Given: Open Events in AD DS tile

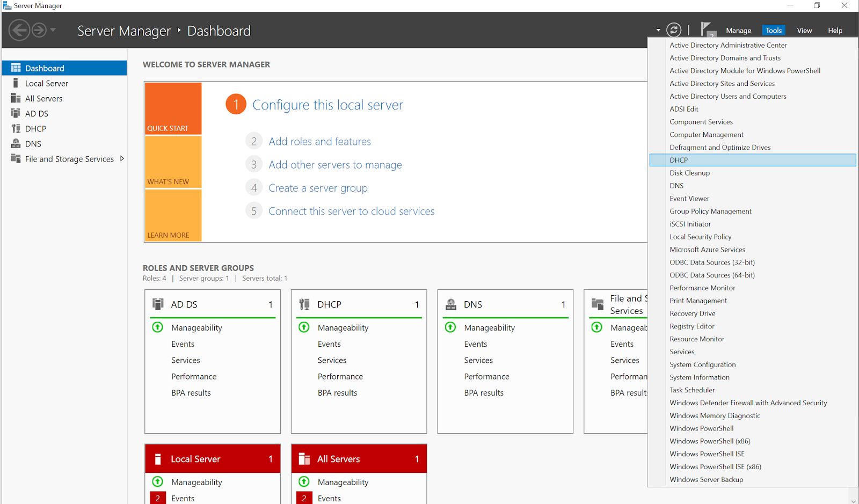Looking at the screenshot, I should pyautogui.click(x=183, y=344).
